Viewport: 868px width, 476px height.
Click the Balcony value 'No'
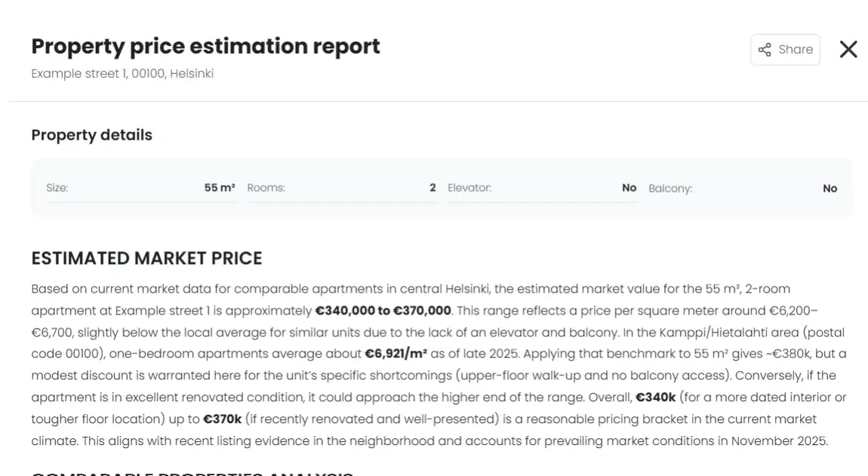(830, 188)
